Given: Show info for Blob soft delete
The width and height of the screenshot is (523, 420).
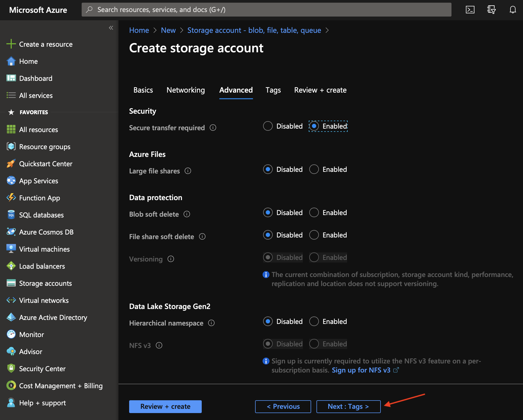Looking at the screenshot, I should point(187,214).
